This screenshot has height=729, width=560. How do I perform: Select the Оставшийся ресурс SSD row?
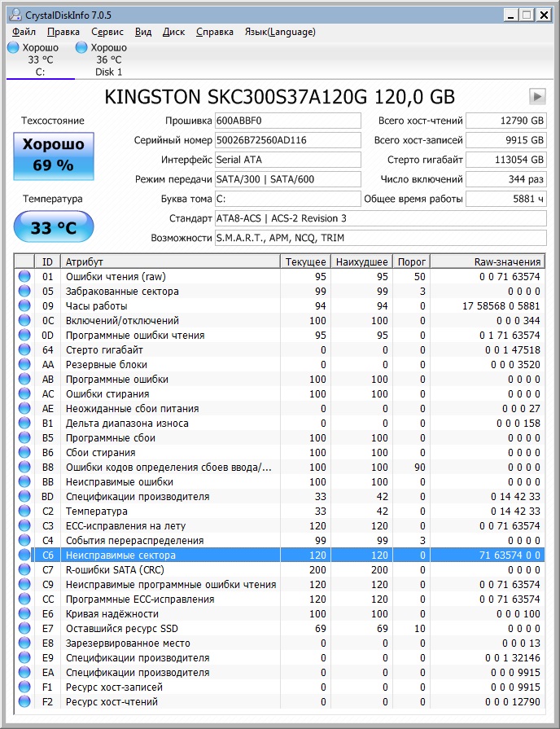pyautogui.click(x=279, y=628)
